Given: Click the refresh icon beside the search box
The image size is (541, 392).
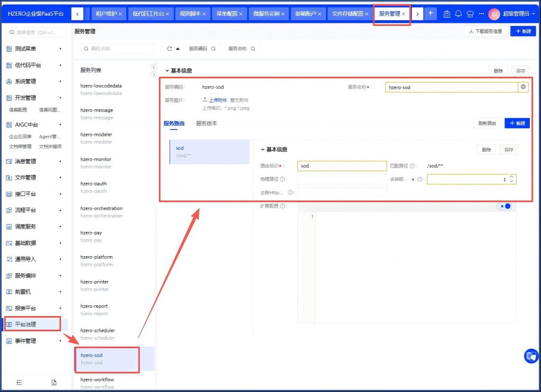Looking at the screenshot, I should pos(170,49).
